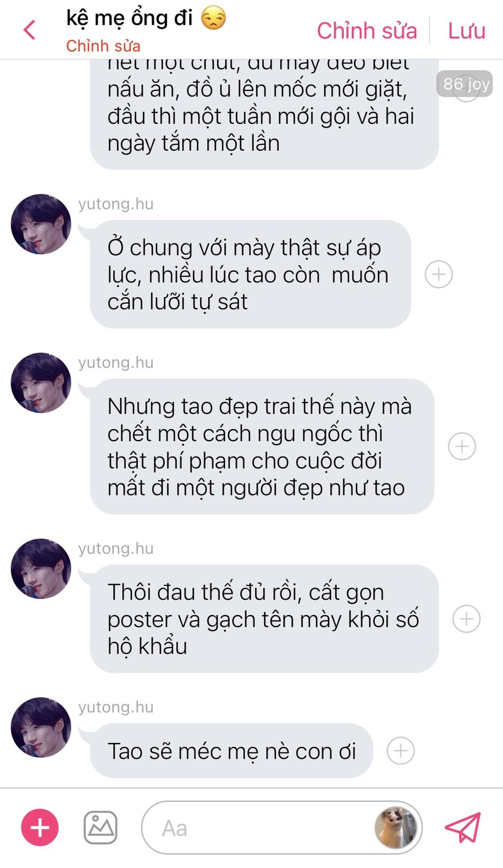Tap plus beside "Ở chung với mày" message

tap(439, 274)
